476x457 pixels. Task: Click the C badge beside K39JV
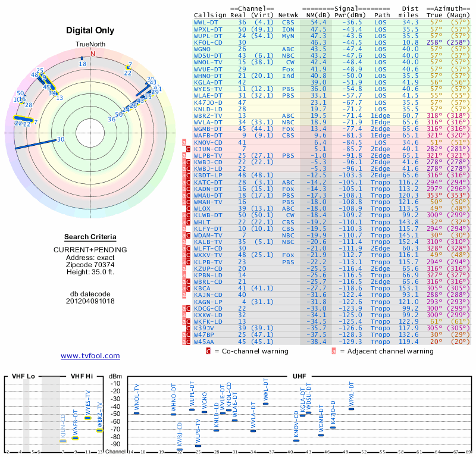coord(188,328)
